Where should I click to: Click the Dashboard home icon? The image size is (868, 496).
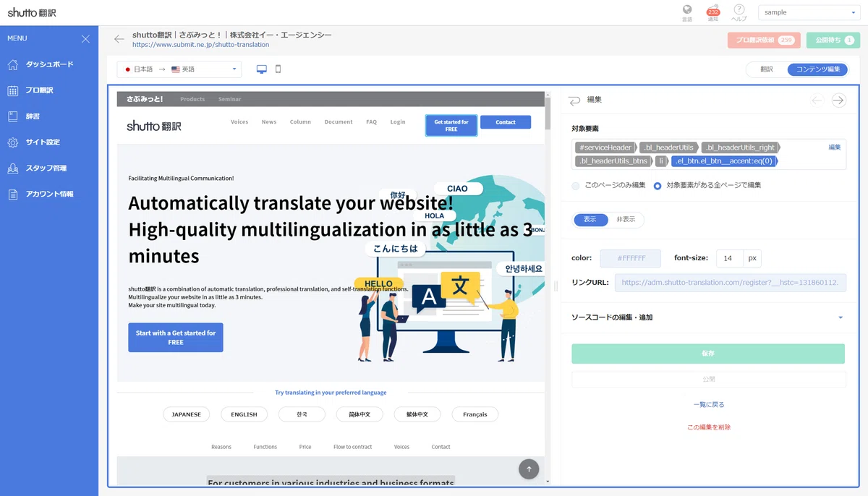pyautogui.click(x=12, y=64)
